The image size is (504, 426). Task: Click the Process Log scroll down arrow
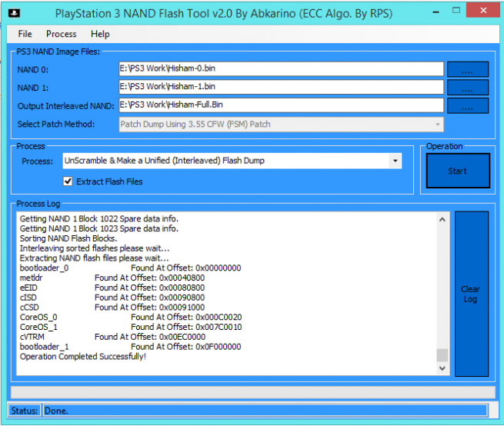point(442,368)
